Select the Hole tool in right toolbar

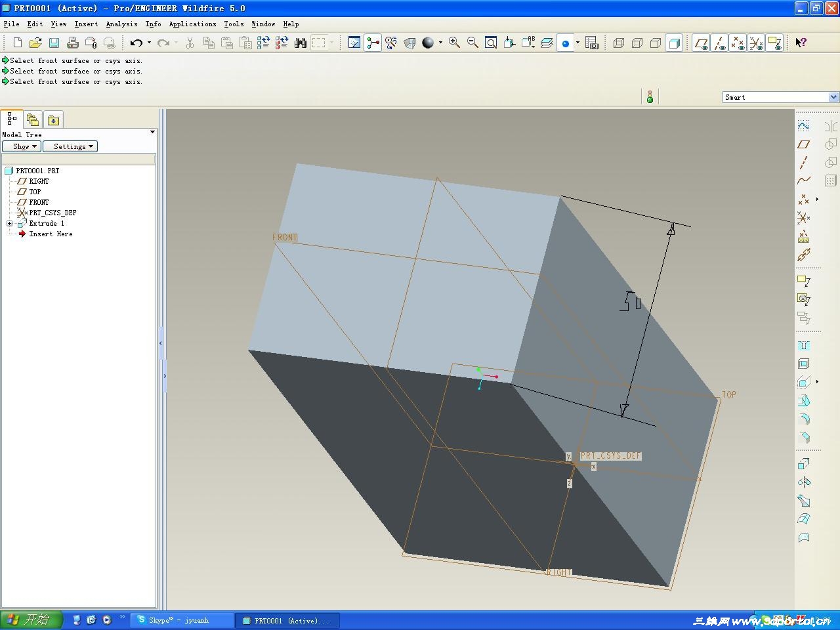[803, 346]
